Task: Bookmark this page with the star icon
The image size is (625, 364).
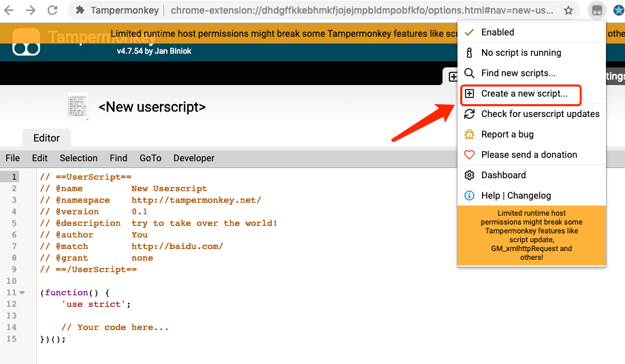Action: (x=568, y=10)
